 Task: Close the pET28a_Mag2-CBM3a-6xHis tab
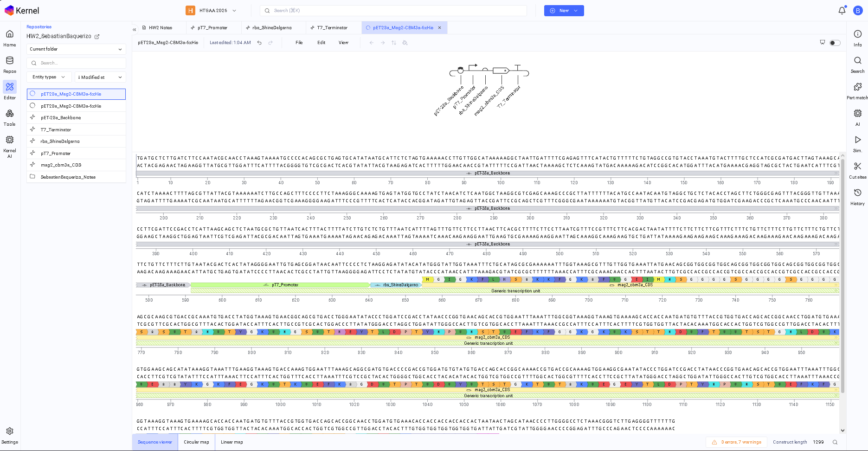pos(439,28)
